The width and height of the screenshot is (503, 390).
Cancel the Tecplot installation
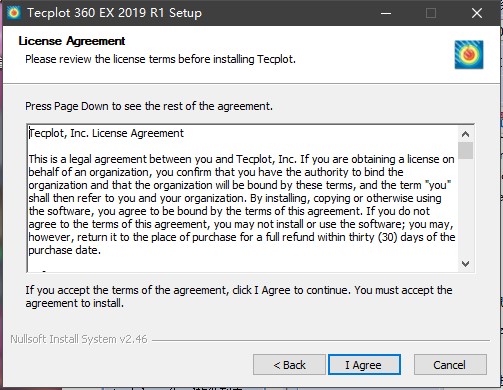[x=450, y=365]
